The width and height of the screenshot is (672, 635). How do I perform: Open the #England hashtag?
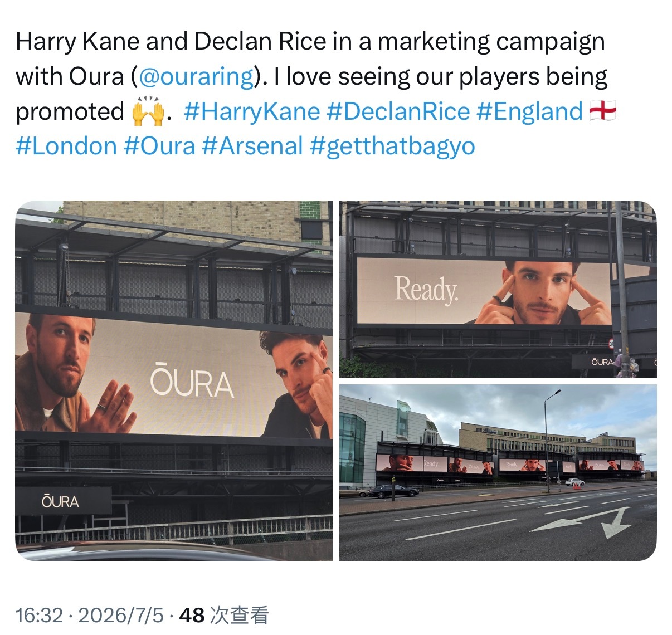pyautogui.click(x=530, y=111)
